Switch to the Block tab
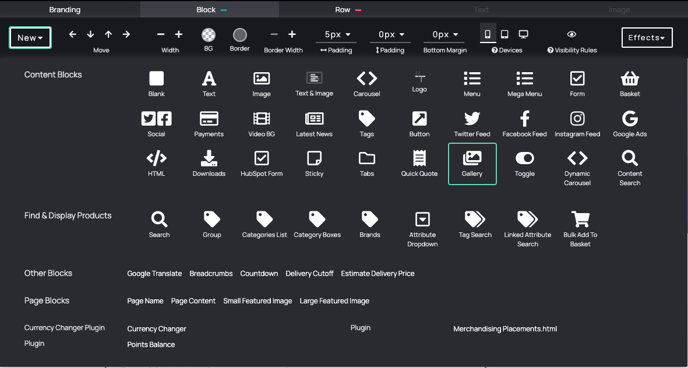The image size is (688, 368). 210,9
